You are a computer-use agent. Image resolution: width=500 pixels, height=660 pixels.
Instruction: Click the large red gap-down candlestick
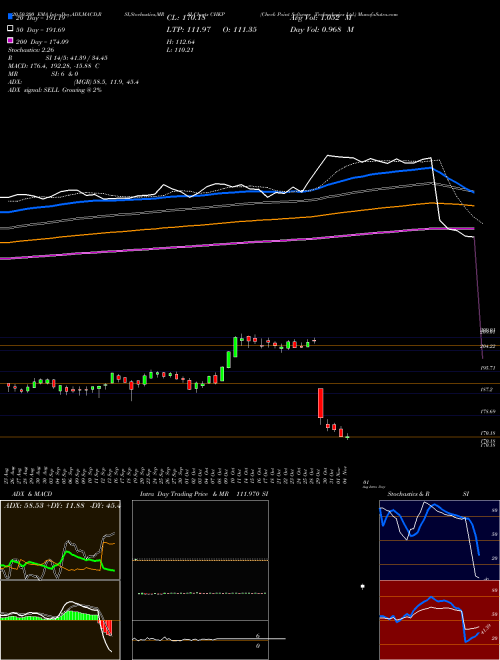[x=320, y=403]
